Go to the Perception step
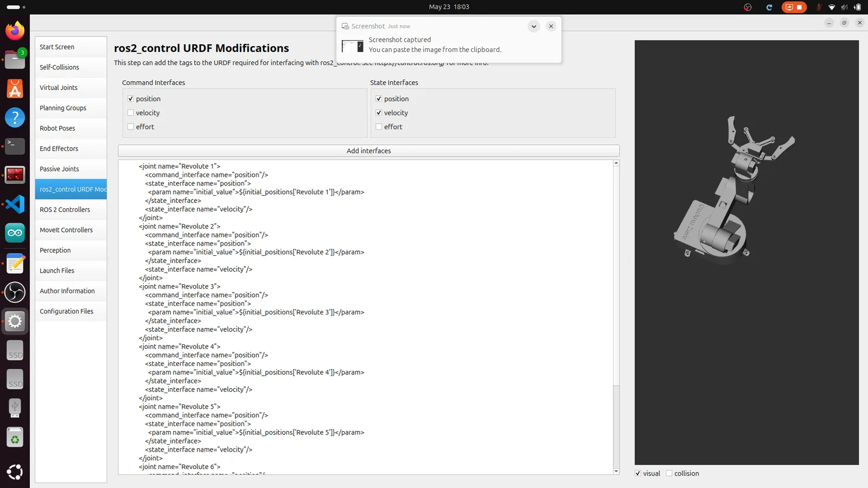 (71, 251)
